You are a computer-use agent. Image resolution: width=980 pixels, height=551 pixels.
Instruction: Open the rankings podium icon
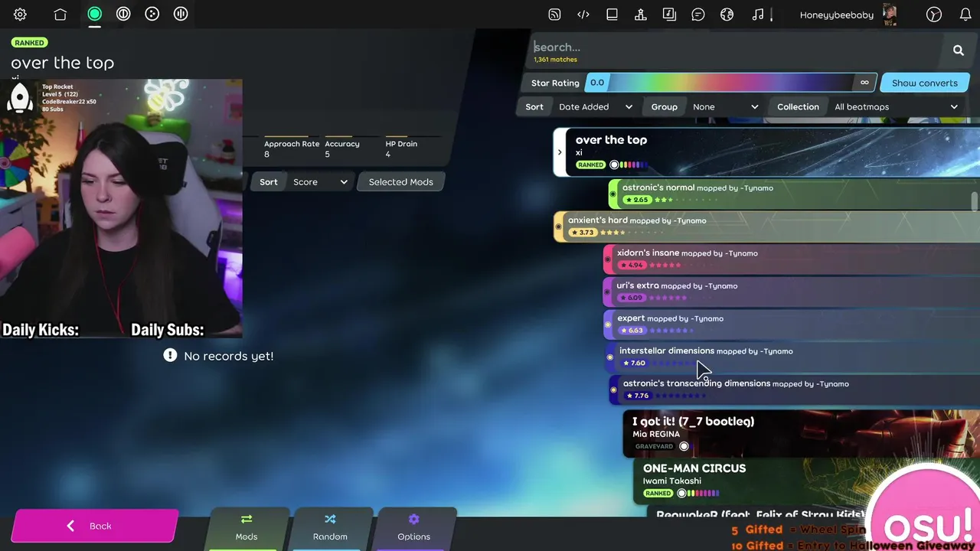coord(641,15)
